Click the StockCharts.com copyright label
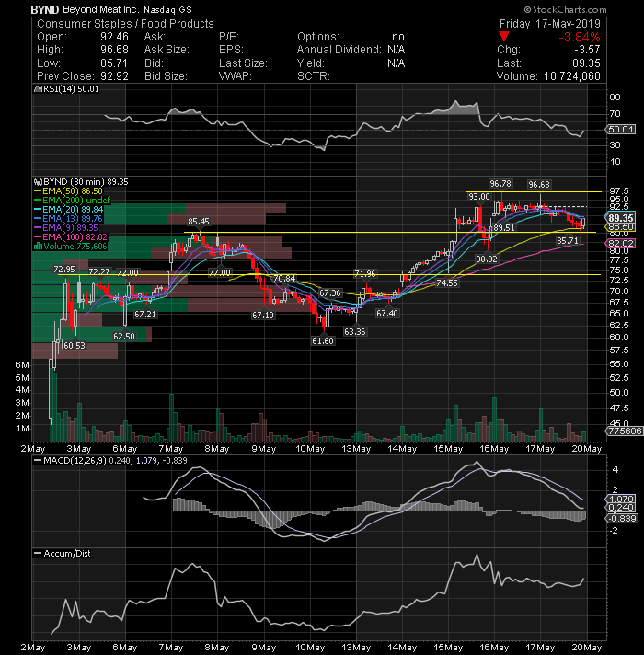Screen dimensions: 644x655 click(x=565, y=9)
